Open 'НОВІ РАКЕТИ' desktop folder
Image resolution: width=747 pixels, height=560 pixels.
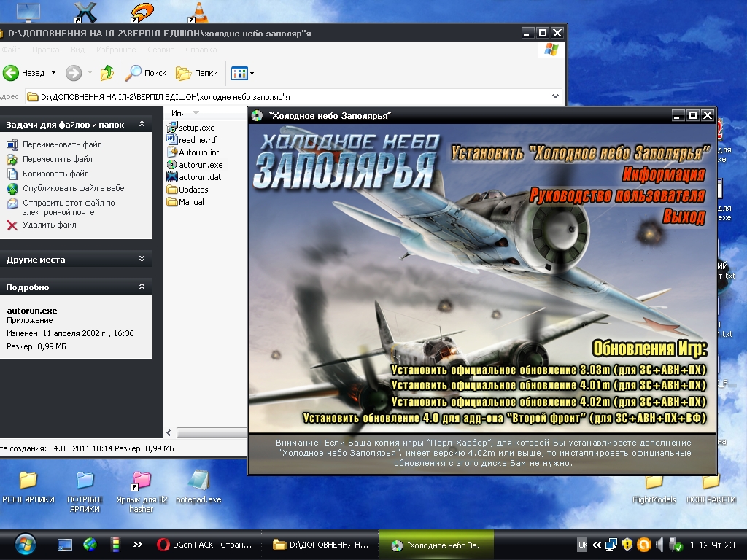click(711, 488)
